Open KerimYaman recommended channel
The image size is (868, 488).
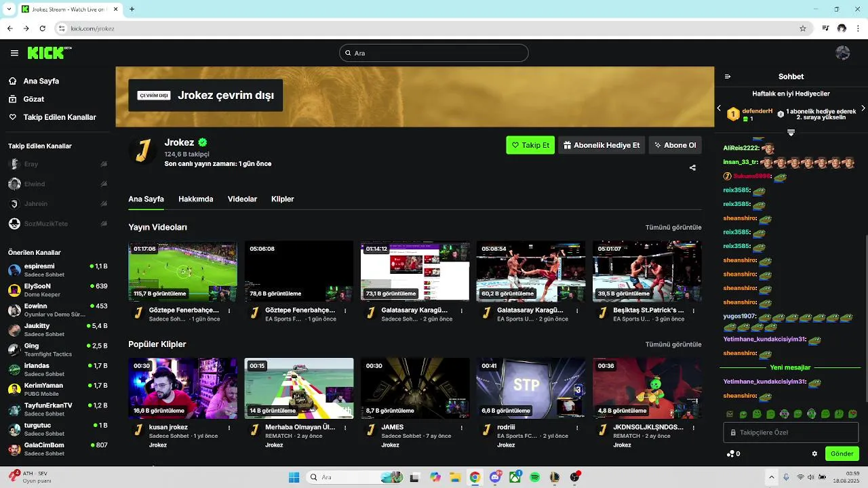58,389
